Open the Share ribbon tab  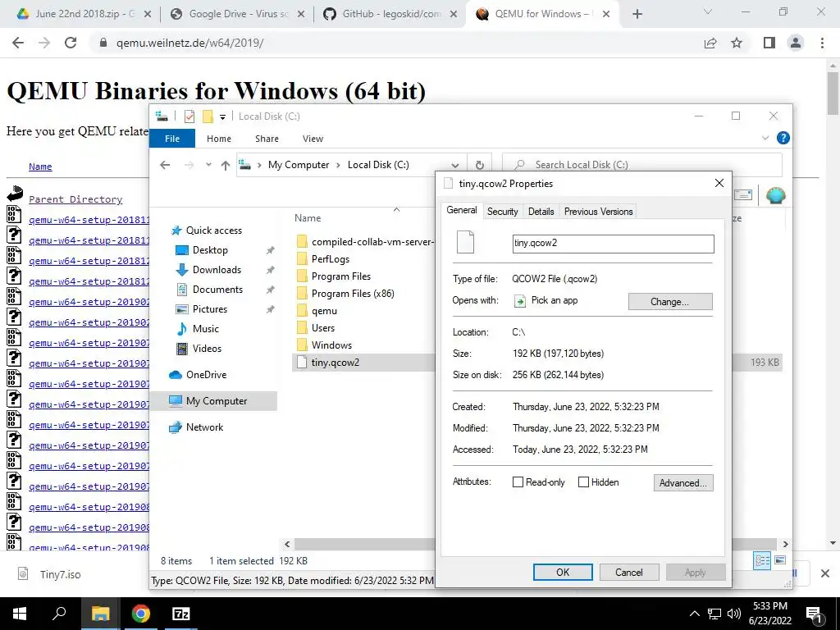(x=267, y=138)
